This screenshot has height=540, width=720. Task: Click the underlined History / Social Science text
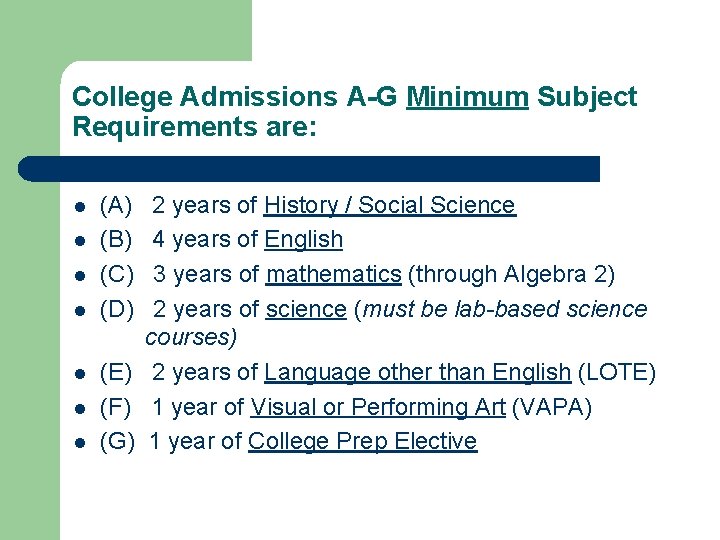click(x=390, y=205)
